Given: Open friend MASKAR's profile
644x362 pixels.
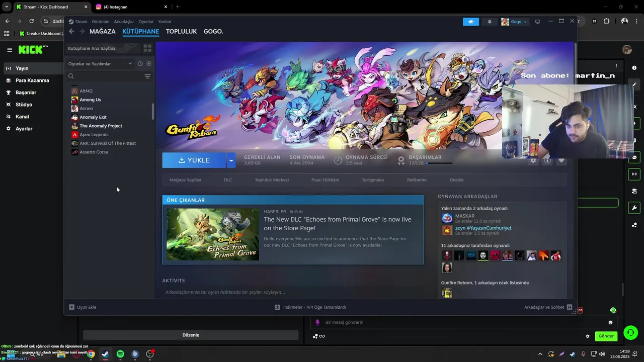Looking at the screenshot, I should pos(465,216).
